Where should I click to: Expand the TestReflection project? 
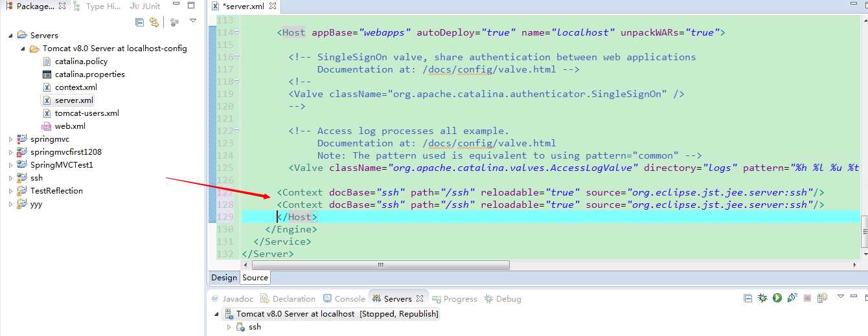10,191
